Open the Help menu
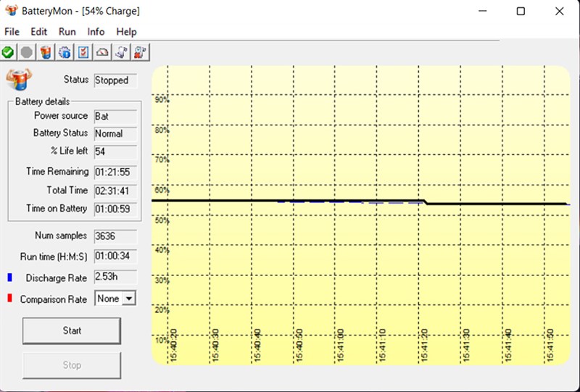The image size is (580, 392). [126, 32]
